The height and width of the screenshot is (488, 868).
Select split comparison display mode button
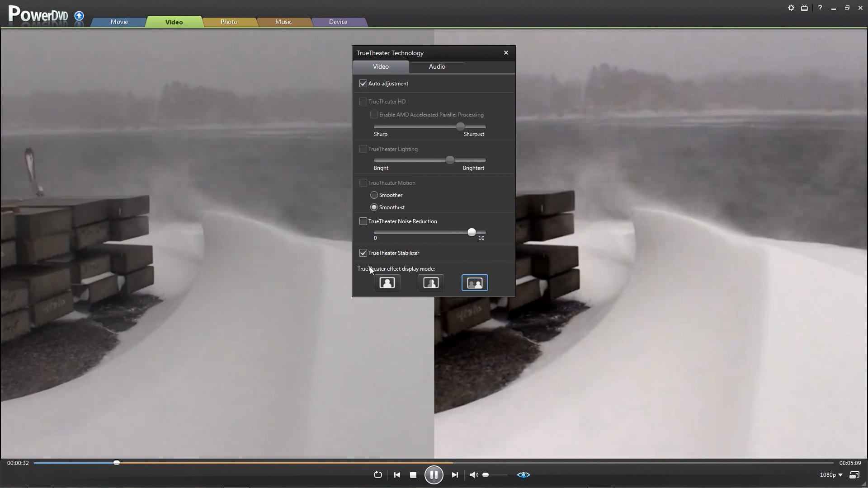coord(431,283)
